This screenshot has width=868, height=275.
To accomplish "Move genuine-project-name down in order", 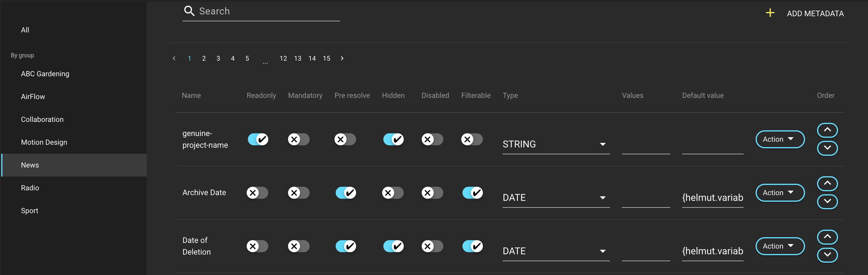I will [827, 148].
